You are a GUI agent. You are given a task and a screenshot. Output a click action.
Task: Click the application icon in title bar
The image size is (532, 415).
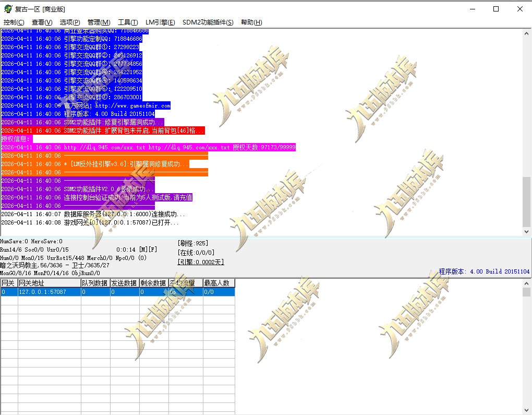[8, 9]
